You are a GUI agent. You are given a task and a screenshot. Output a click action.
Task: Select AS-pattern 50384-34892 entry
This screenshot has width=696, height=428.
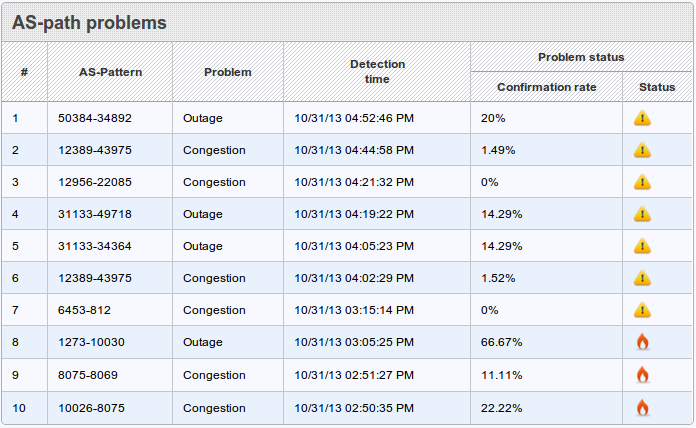(x=95, y=118)
